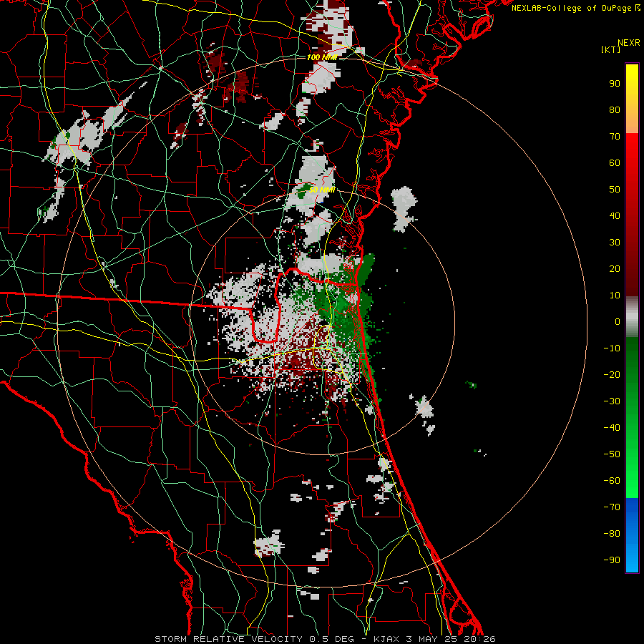Click the 50 NMI range ring label

322,190
